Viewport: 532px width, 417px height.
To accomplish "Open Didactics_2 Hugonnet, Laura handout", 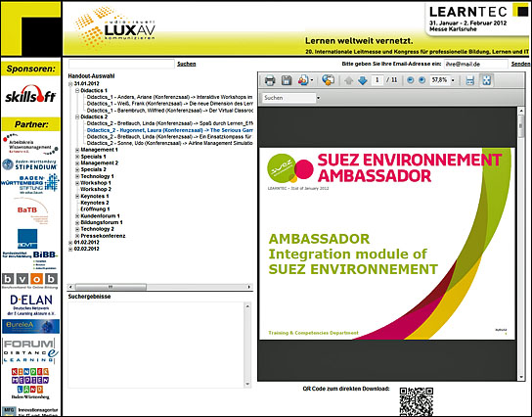I will coord(169,130).
